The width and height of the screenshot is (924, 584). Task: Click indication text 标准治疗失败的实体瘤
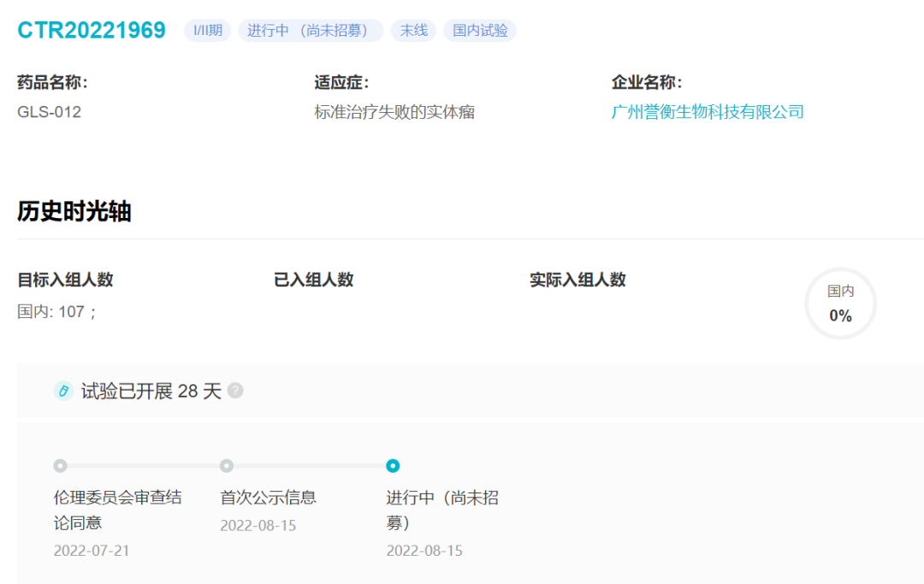tap(394, 112)
